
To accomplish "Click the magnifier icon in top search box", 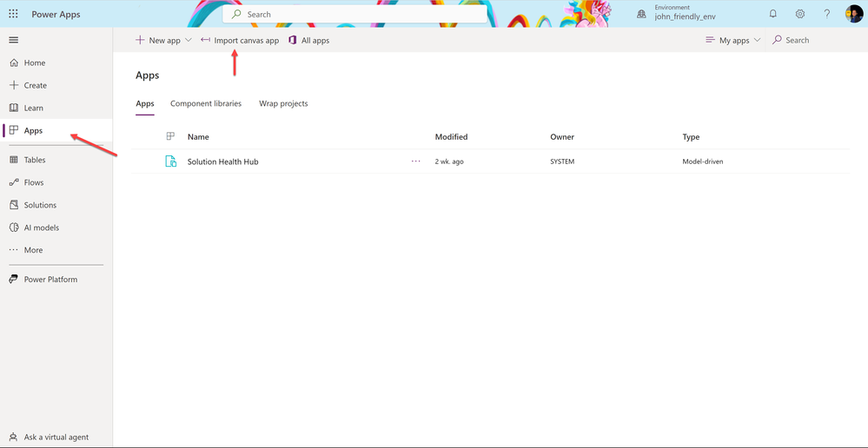I will click(237, 15).
